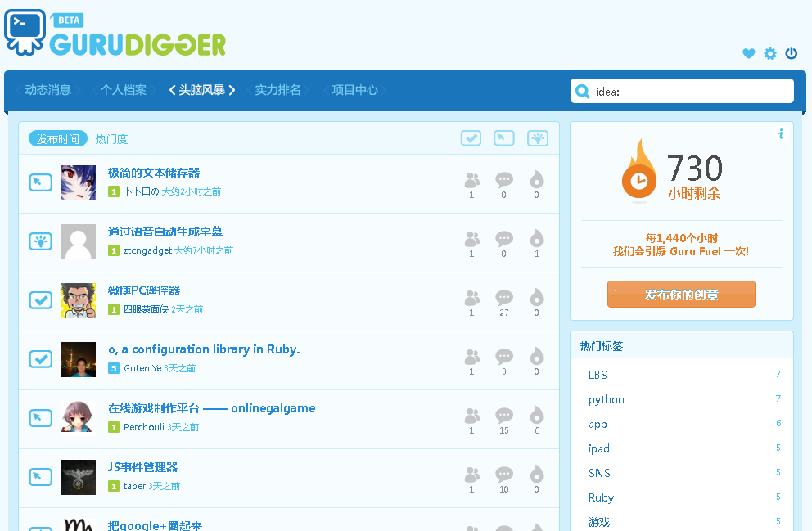Click the comments icon with 10 for JS事件管理器
The image size is (812, 531).
coord(504,475)
